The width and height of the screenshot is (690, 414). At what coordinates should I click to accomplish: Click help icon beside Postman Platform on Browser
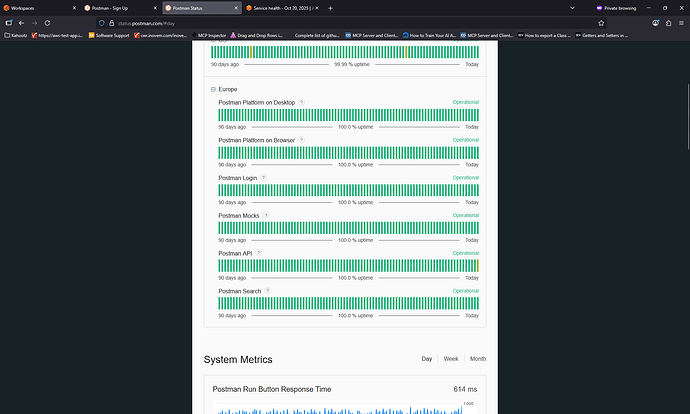point(301,140)
